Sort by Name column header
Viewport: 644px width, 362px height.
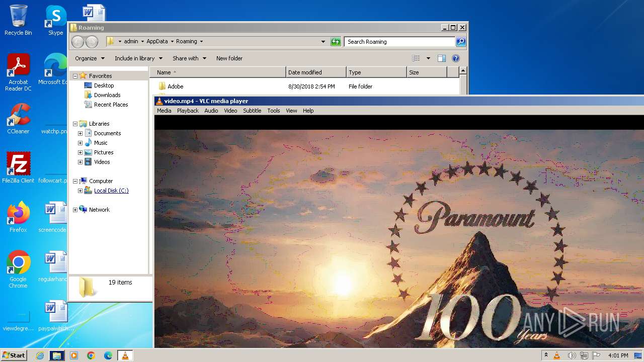click(x=218, y=72)
